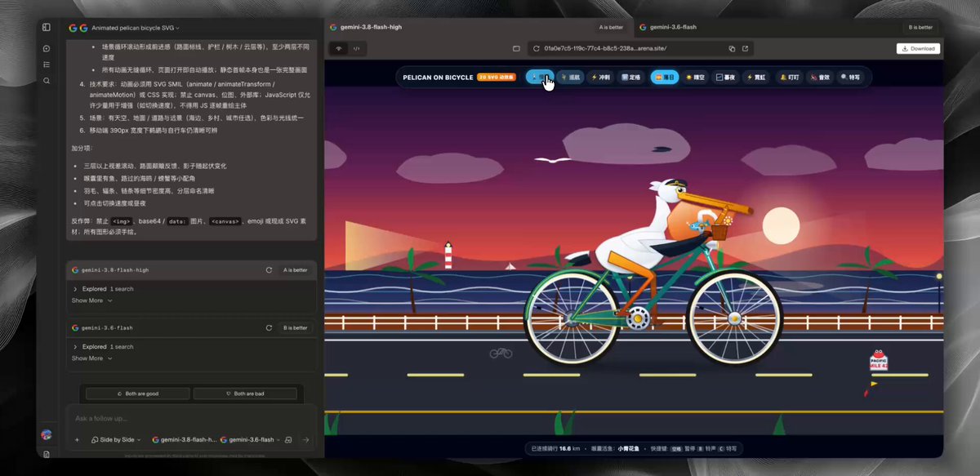Toggle the 音效 sound effects button
Image resolution: width=980 pixels, height=476 pixels.
click(x=820, y=77)
